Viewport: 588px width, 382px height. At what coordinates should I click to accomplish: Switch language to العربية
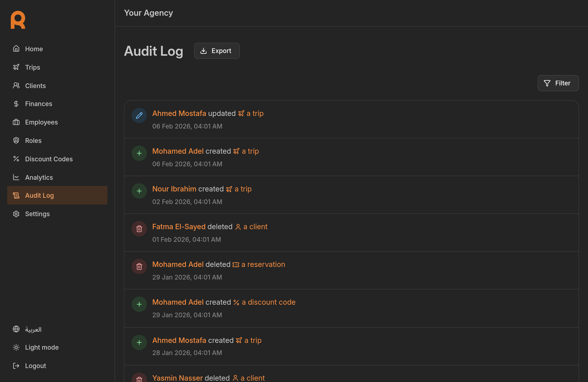[x=33, y=329]
